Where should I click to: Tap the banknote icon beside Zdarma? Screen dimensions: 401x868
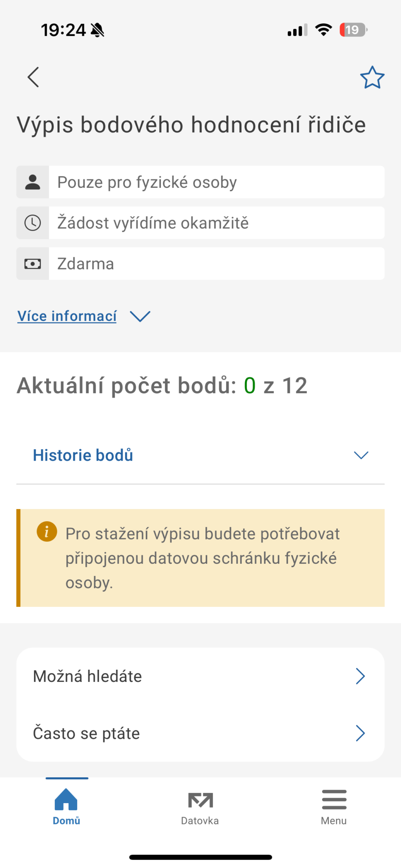click(x=33, y=264)
